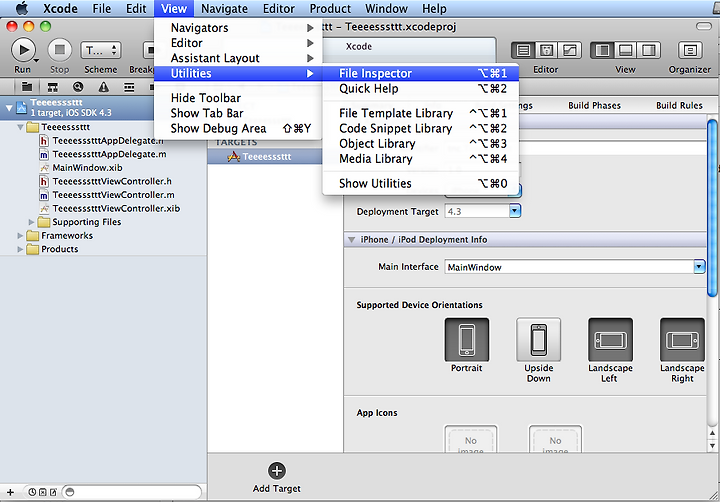The height and width of the screenshot is (502, 720).
Task: Expand the Supporting Files folder
Action: (31, 222)
